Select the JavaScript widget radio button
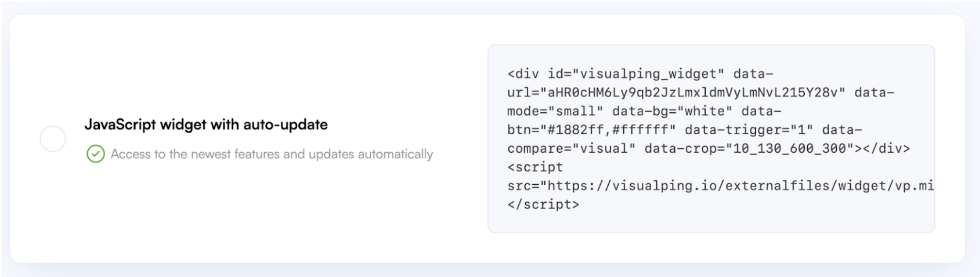The image size is (980, 277). (x=53, y=139)
